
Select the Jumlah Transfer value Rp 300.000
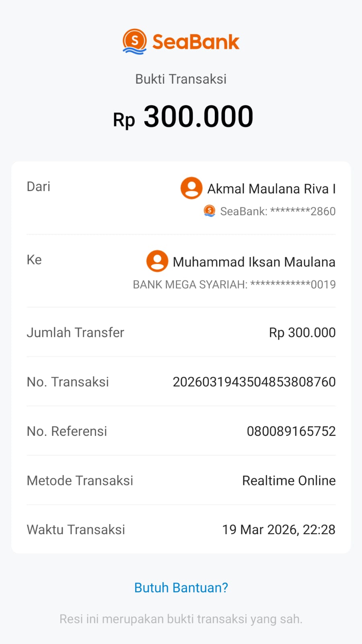coord(302,332)
